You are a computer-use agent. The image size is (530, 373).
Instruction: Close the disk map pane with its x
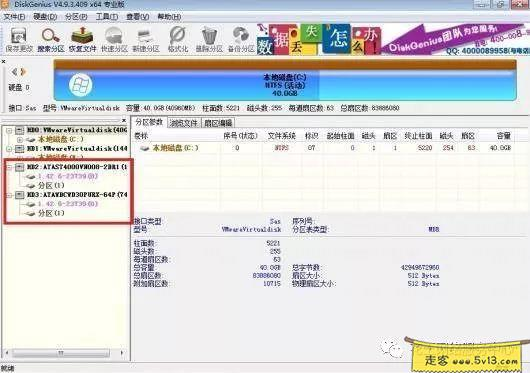[x=3, y=61]
